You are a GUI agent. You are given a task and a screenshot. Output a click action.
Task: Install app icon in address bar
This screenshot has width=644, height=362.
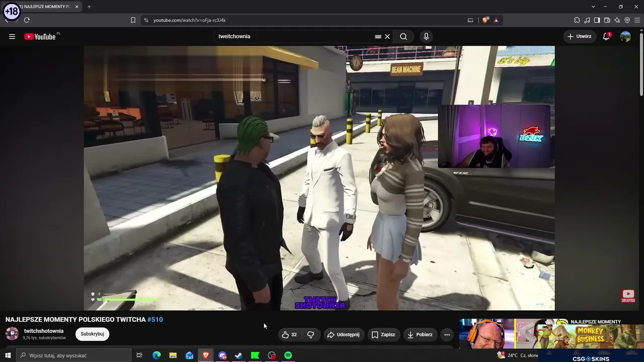click(x=470, y=20)
